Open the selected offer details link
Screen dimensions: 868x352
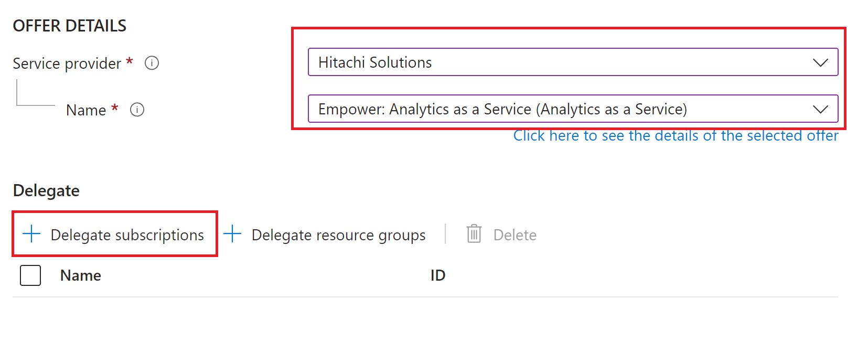[x=676, y=135]
